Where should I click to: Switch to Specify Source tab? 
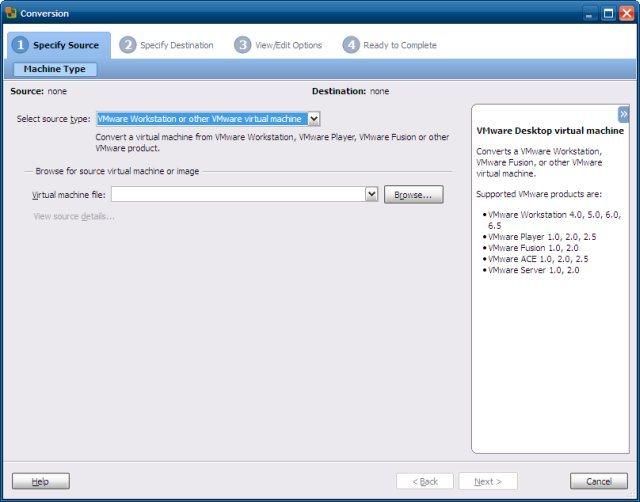coord(59,45)
